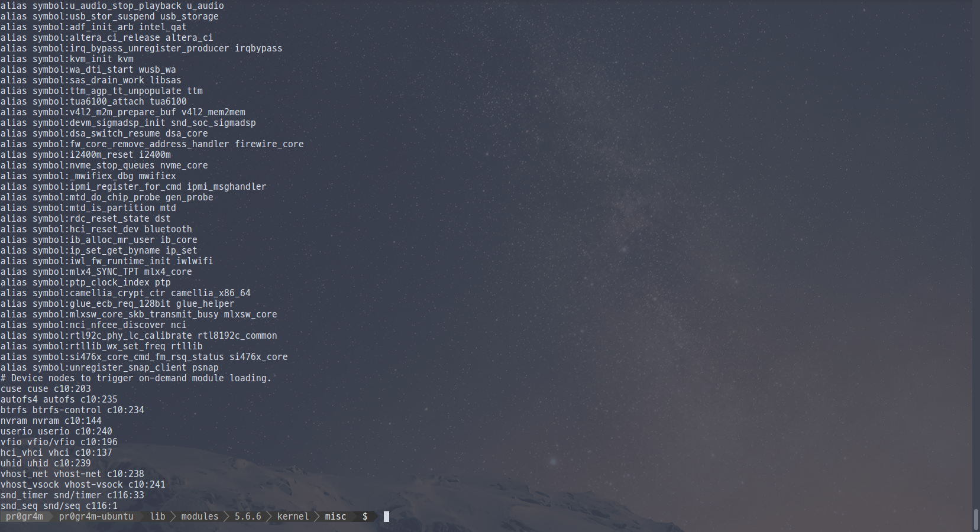
Task: Click the pr0gr4m-ubuntu hostname prompt segment
Action: click(x=96, y=517)
